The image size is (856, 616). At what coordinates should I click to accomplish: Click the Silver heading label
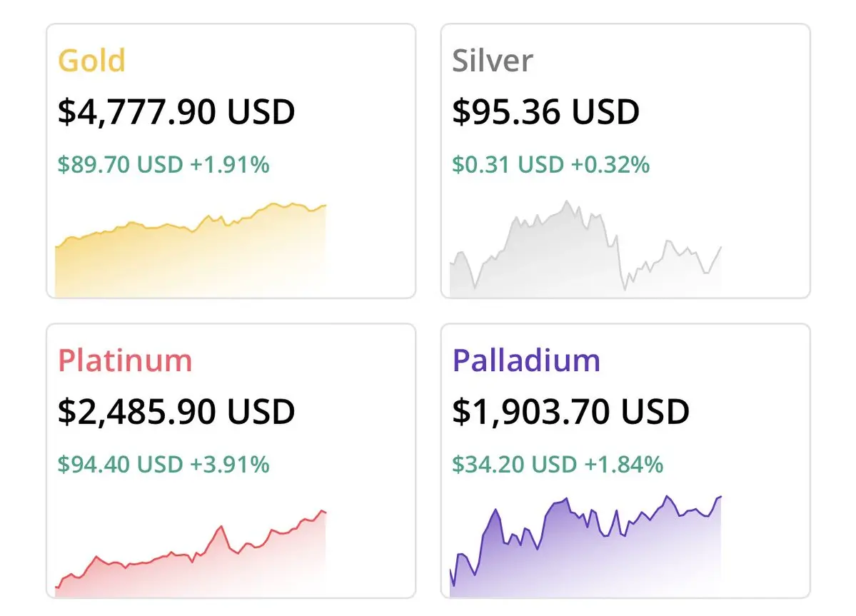tap(493, 61)
